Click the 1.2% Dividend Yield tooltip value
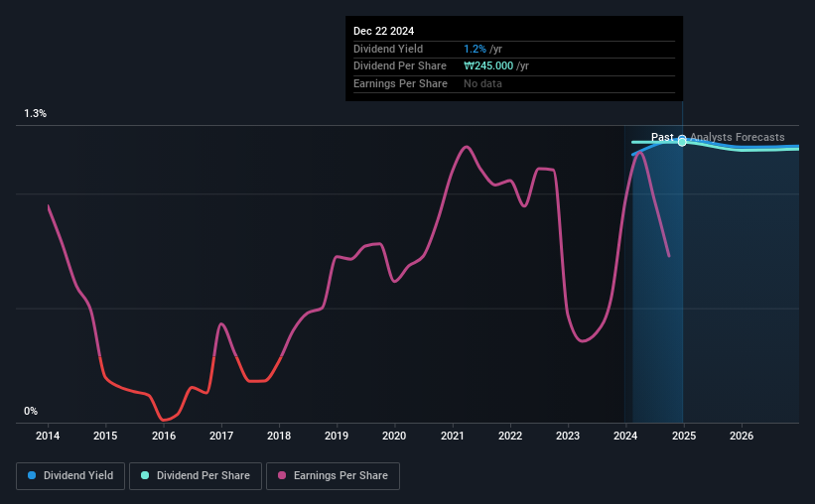The height and width of the screenshot is (504, 815). 475,49
